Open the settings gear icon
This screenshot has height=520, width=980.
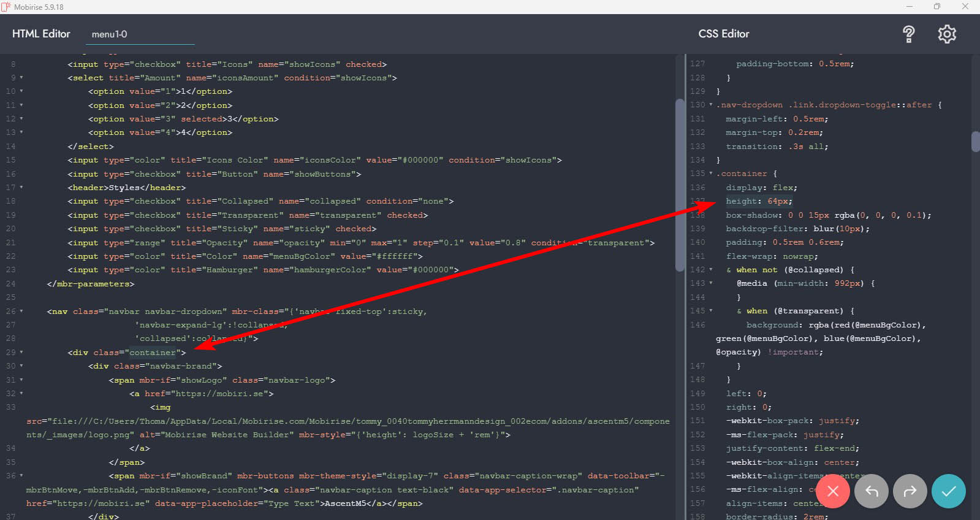pyautogui.click(x=947, y=34)
